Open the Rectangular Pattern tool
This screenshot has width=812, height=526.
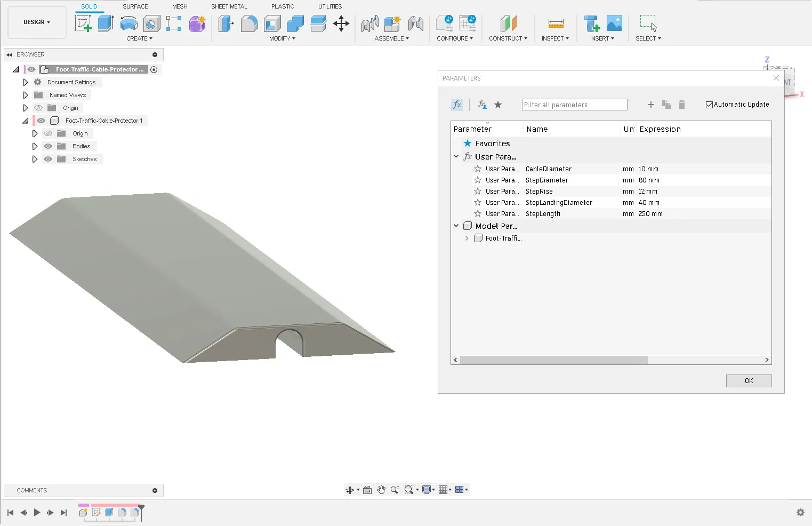tap(174, 23)
